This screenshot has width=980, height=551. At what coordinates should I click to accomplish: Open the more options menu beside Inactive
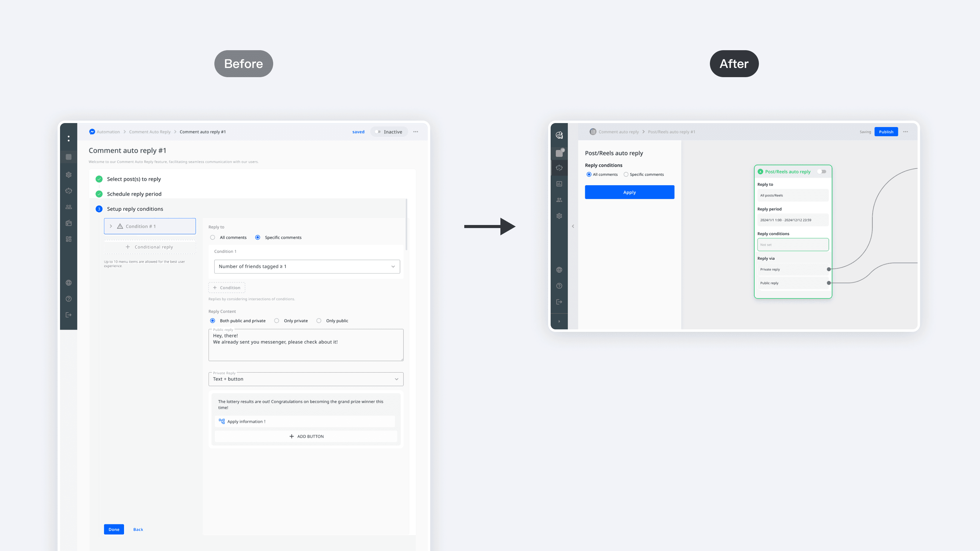[x=416, y=132]
